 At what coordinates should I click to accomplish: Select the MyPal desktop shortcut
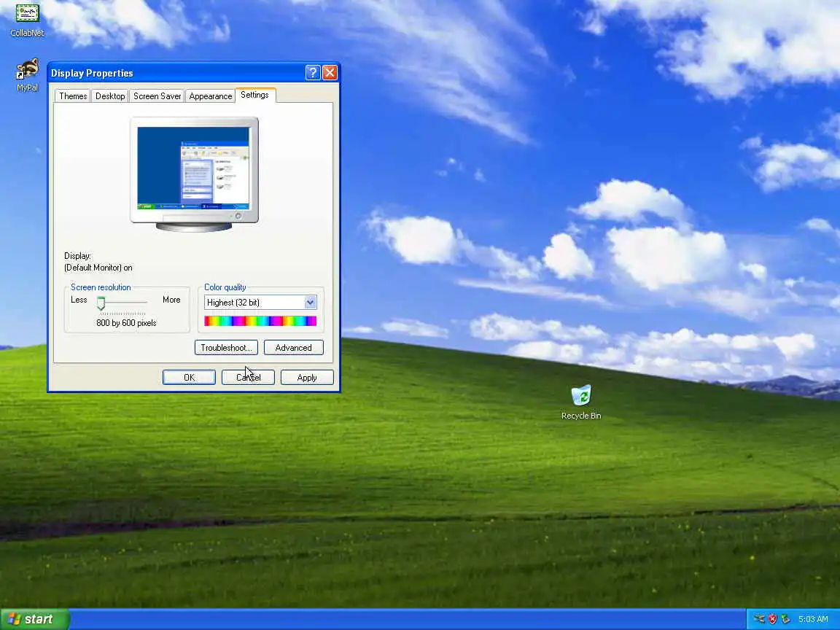click(27, 75)
